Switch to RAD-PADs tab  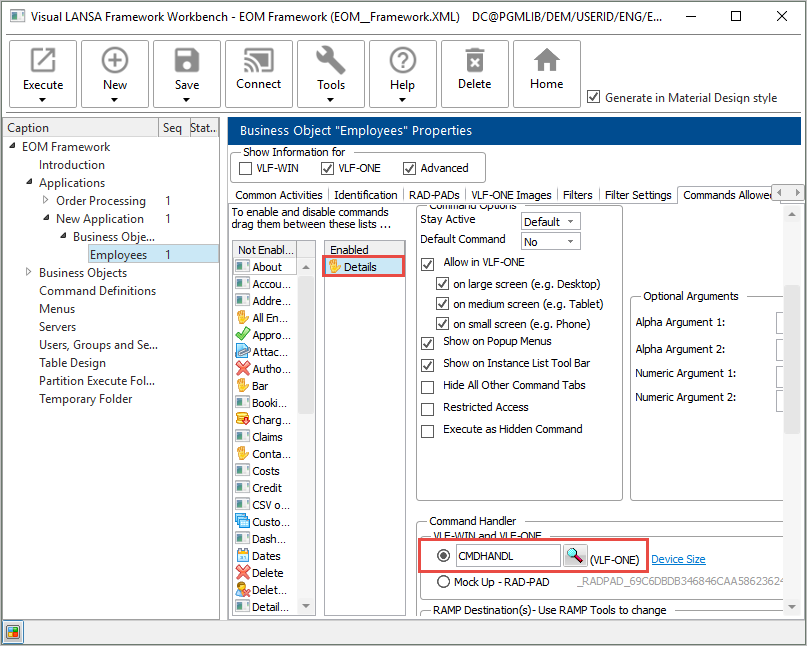(x=434, y=195)
